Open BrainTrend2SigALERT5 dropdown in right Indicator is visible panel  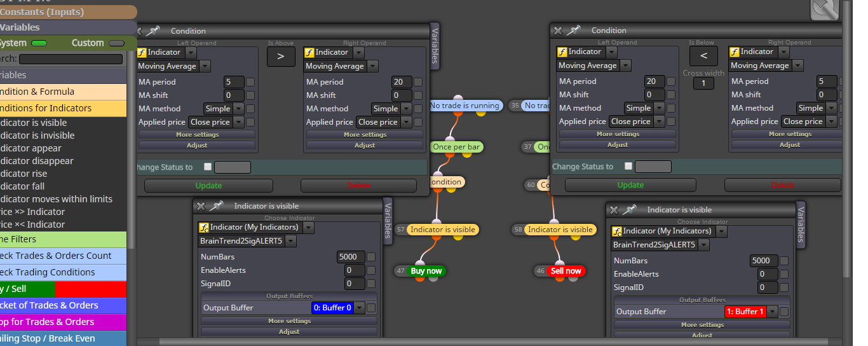coord(703,245)
